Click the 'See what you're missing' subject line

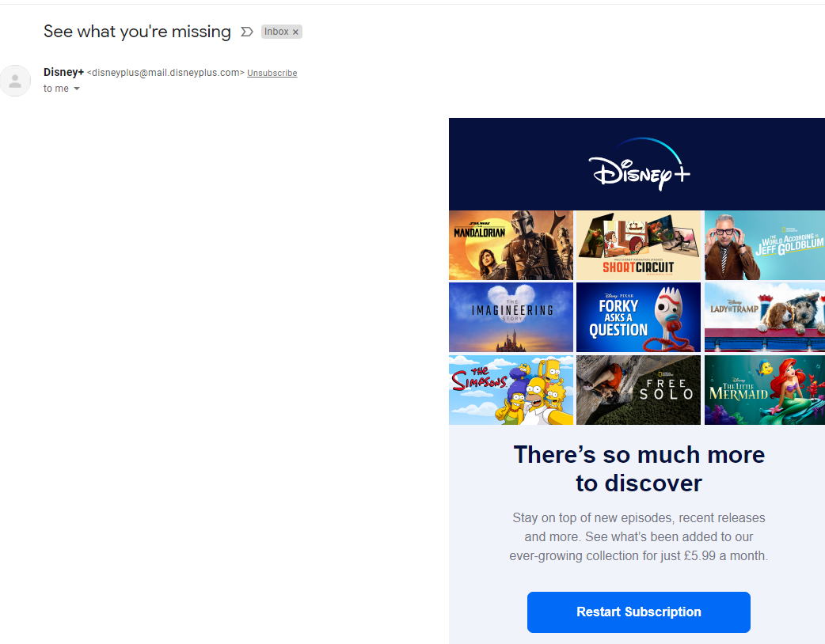(x=137, y=32)
